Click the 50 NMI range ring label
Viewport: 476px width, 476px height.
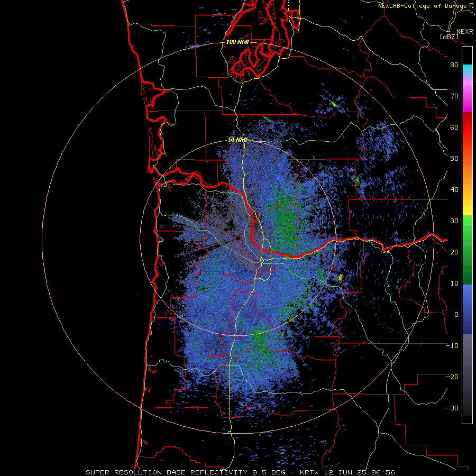(x=237, y=140)
